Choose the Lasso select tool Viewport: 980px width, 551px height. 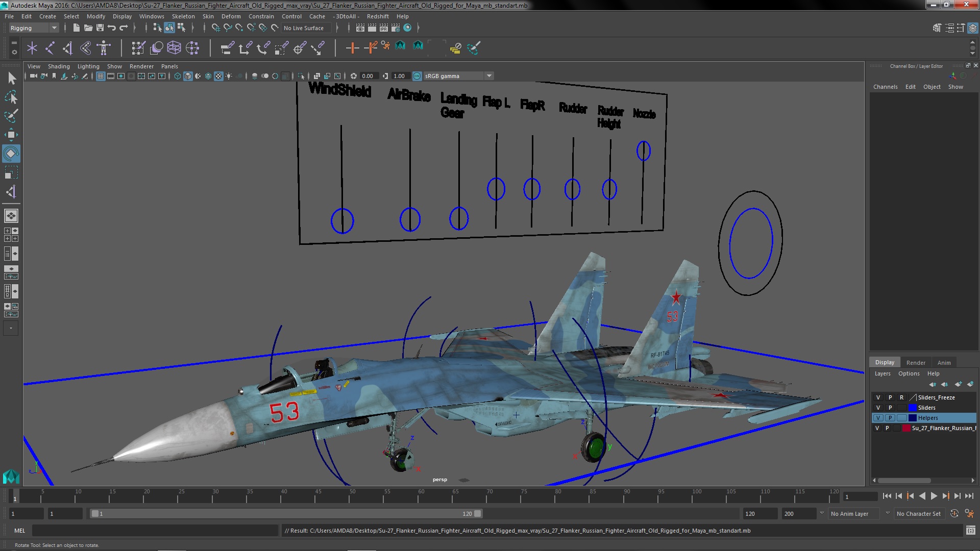coord(11,97)
